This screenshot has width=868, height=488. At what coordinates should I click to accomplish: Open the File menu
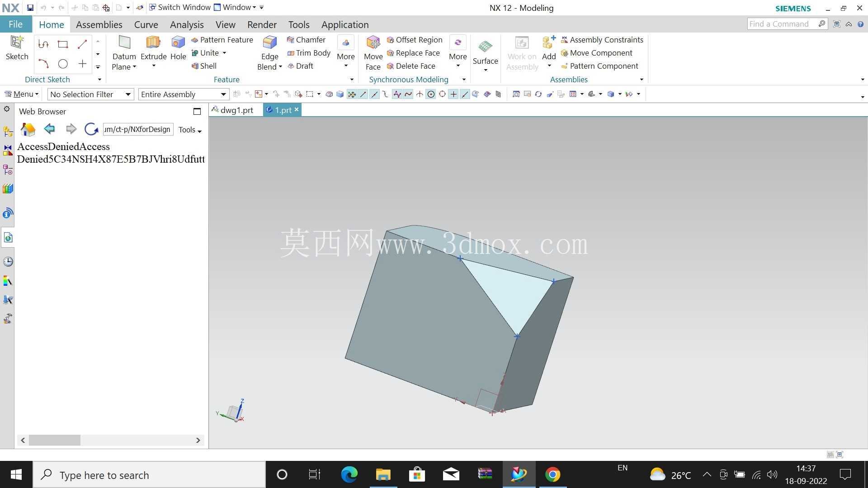(x=15, y=24)
